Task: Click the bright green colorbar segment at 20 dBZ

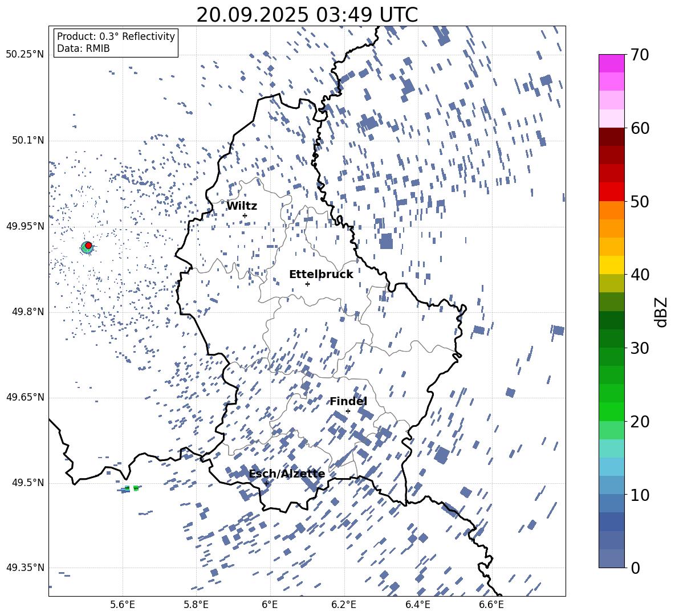Action: 612,411
